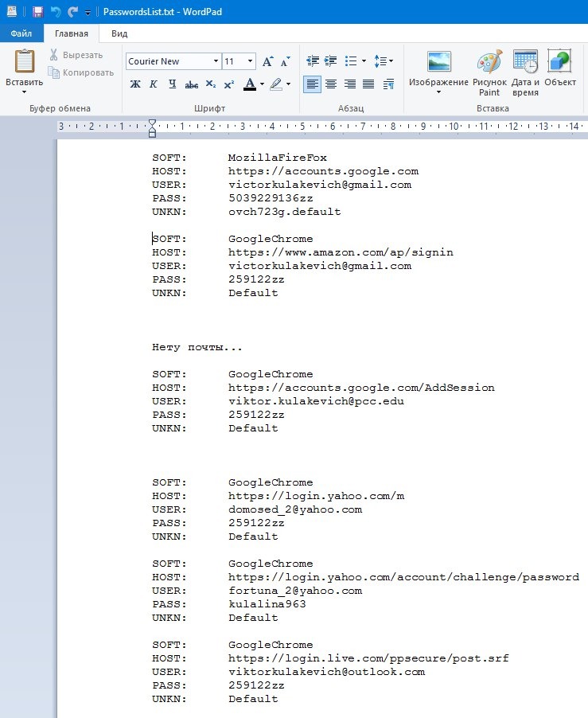Click the Объект insert button
Image resolution: width=588 pixels, height=718 pixels.
(x=560, y=68)
